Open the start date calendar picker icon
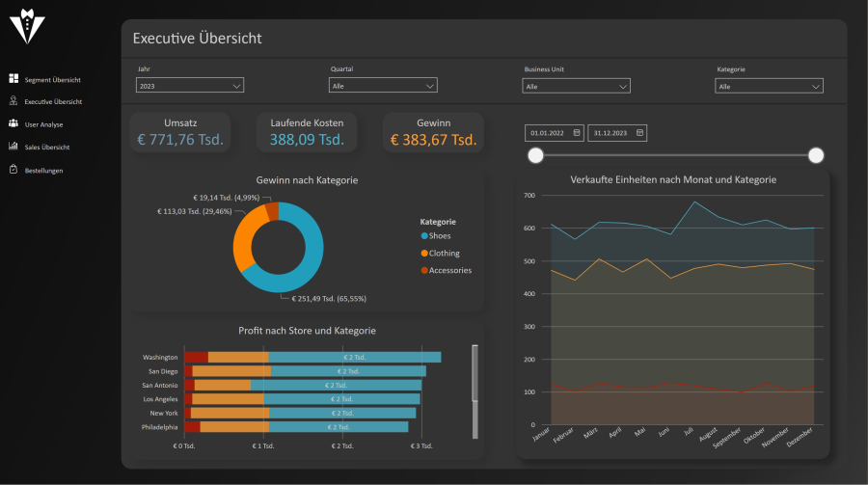The width and height of the screenshot is (868, 485). tap(576, 132)
